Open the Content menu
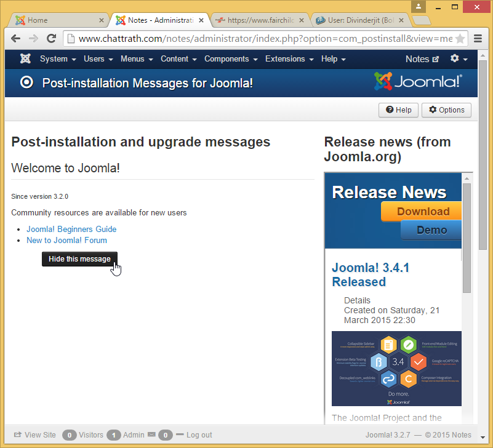 (178, 59)
